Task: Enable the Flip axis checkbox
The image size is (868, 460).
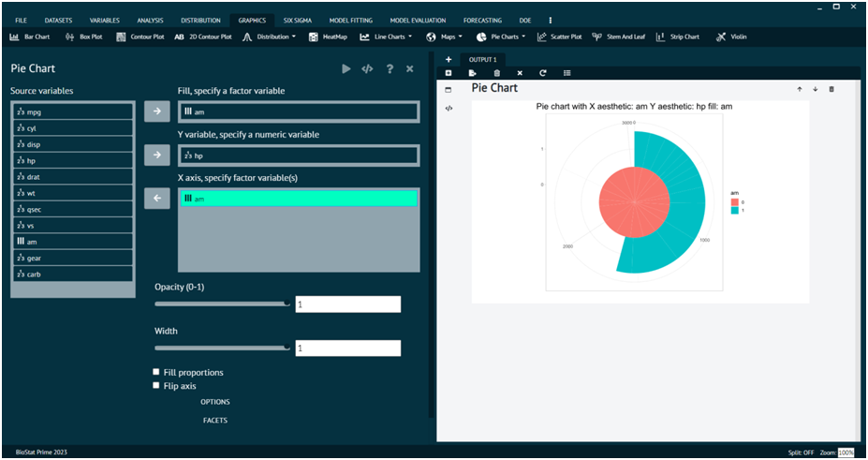Action: (156, 385)
